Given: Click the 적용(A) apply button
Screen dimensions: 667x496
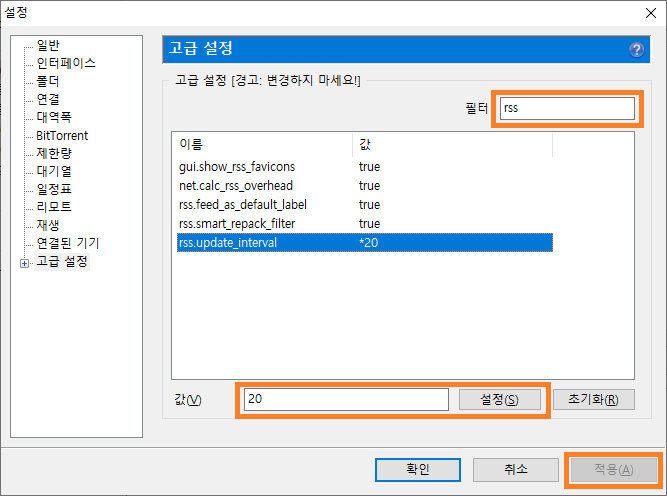Looking at the screenshot, I should 613,470.
